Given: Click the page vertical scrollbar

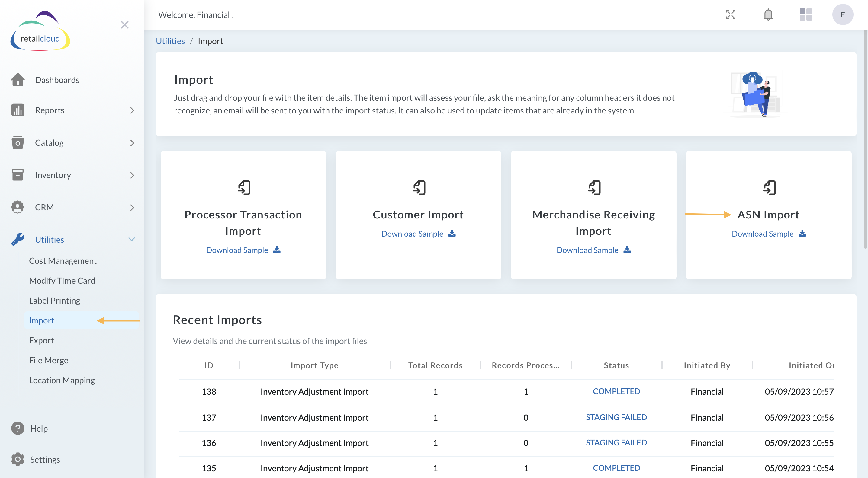Looking at the screenshot, I should [865, 140].
